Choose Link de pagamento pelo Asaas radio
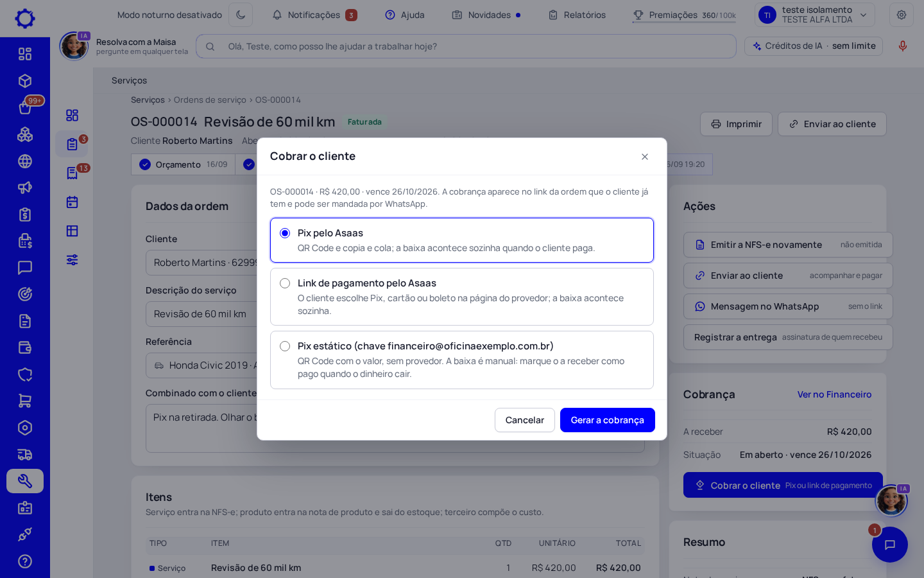The image size is (924, 578). coord(285,283)
